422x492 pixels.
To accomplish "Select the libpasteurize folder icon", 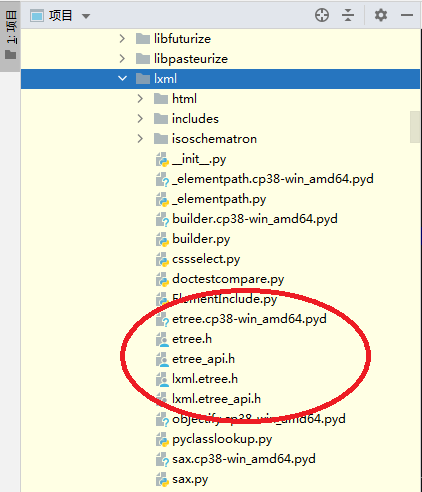I will point(143,59).
